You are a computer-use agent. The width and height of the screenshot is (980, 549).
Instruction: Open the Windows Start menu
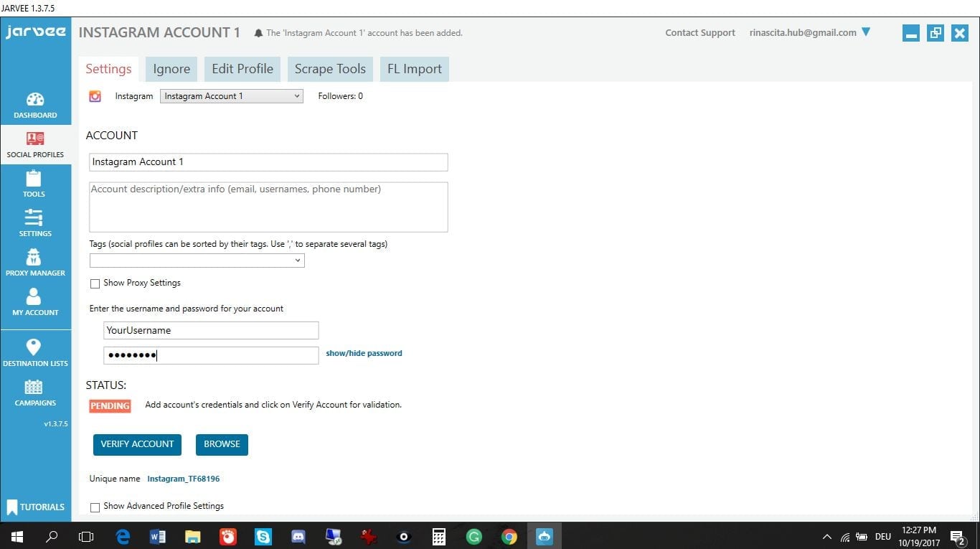17,536
